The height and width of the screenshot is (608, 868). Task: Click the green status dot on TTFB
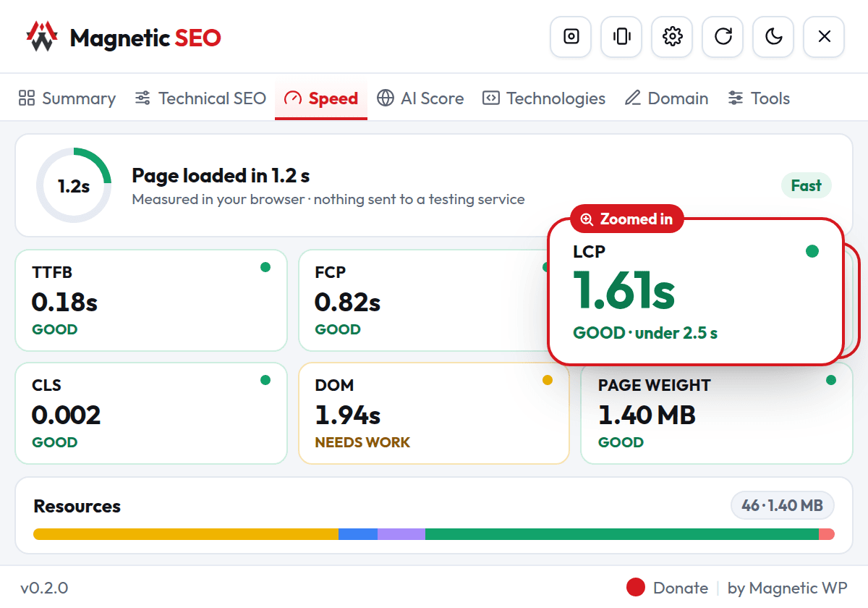coord(265,267)
